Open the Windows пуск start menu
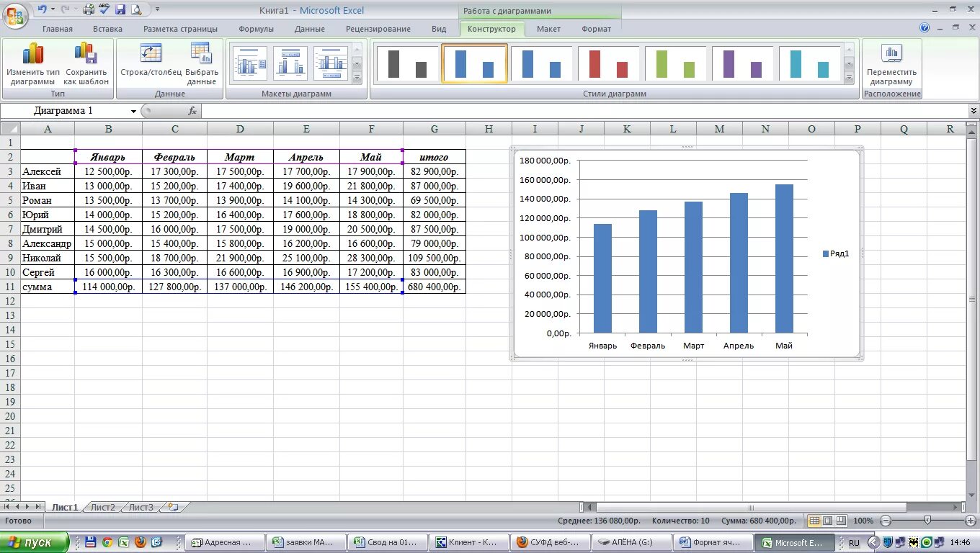 click(x=35, y=542)
